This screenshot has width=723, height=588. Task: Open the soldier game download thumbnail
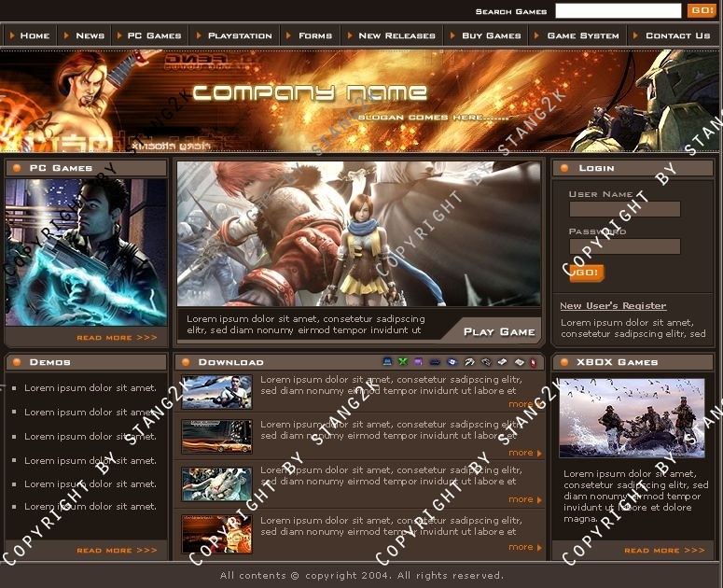[x=216, y=392]
